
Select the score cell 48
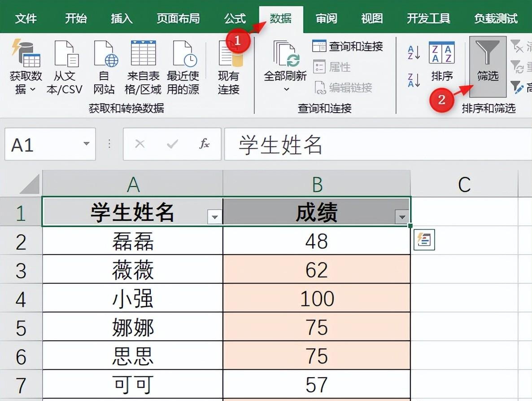coord(317,240)
